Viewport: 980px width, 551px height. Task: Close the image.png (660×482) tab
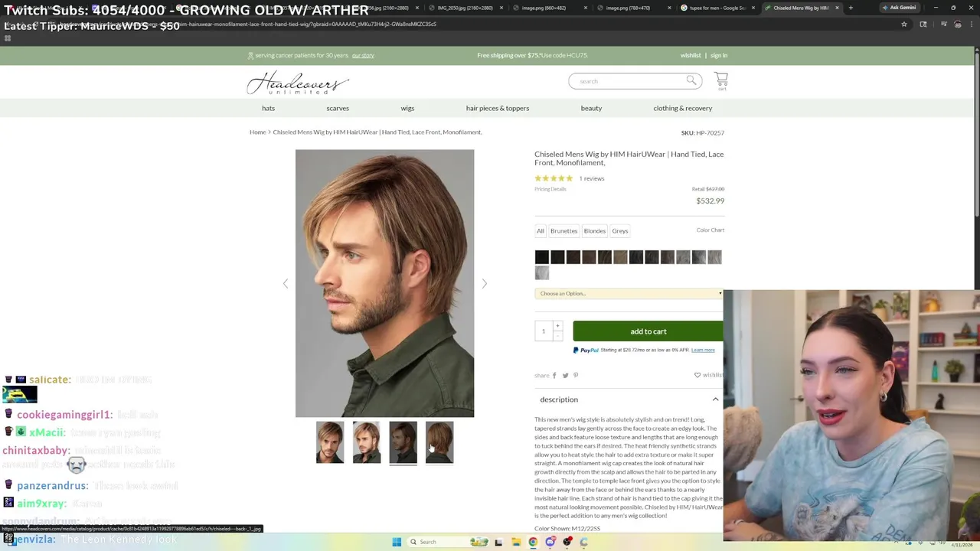pyautogui.click(x=586, y=8)
